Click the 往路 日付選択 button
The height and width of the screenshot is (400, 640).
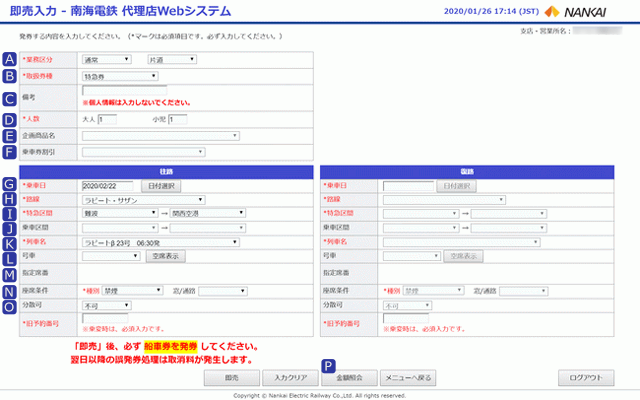(161, 186)
